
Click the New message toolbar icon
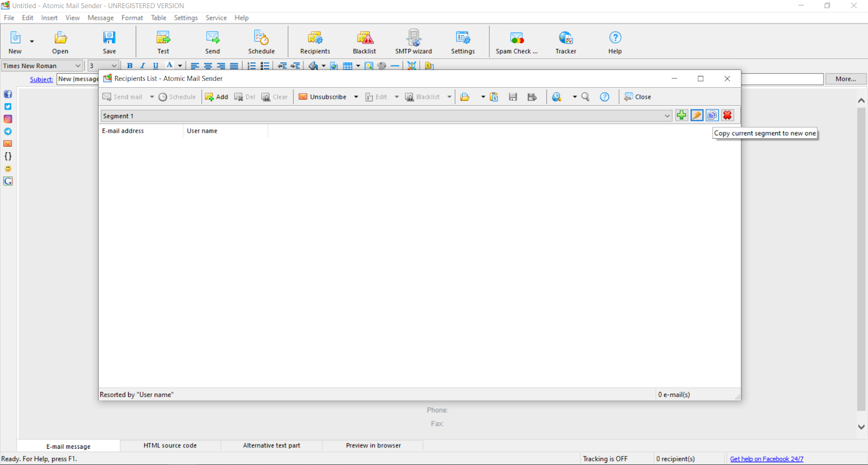click(x=15, y=42)
